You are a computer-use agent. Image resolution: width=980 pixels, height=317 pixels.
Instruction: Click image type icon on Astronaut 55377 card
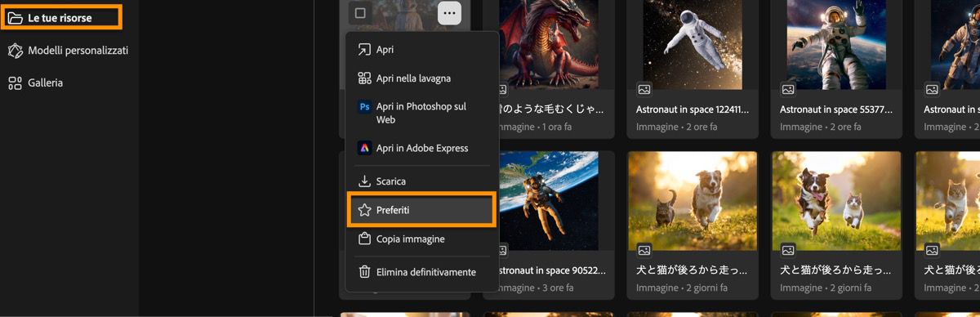click(788, 89)
